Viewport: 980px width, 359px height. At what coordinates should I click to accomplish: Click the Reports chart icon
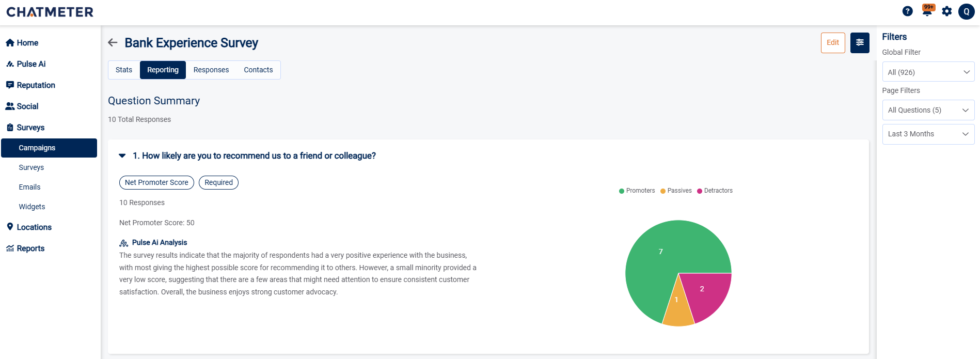pyautogui.click(x=10, y=248)
